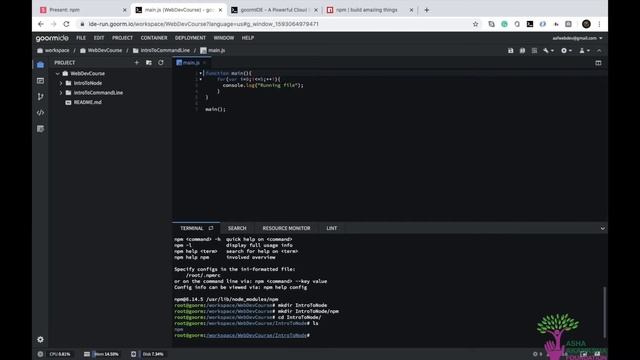Add a new file with plus icon
The image size is (640, 360).
tap(137, 63)
